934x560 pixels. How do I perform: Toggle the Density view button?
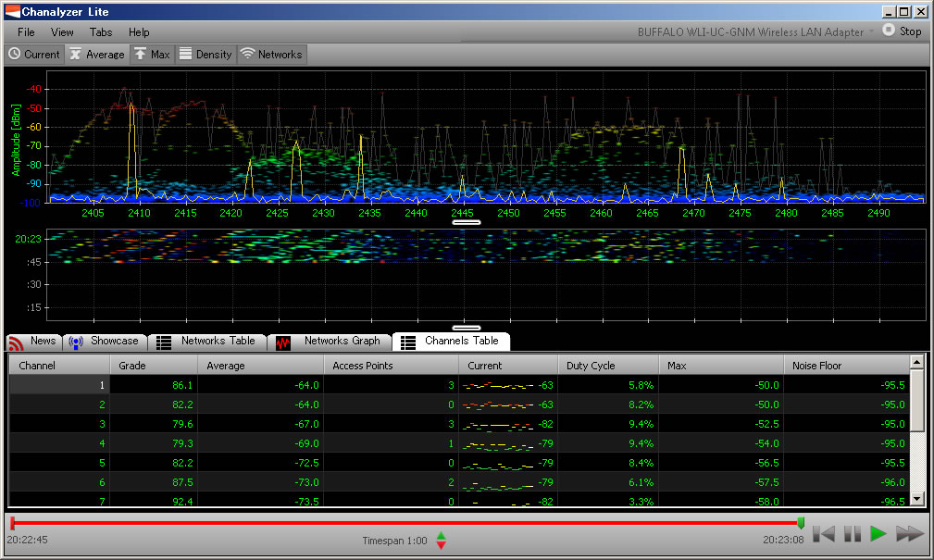coord(205,55)
